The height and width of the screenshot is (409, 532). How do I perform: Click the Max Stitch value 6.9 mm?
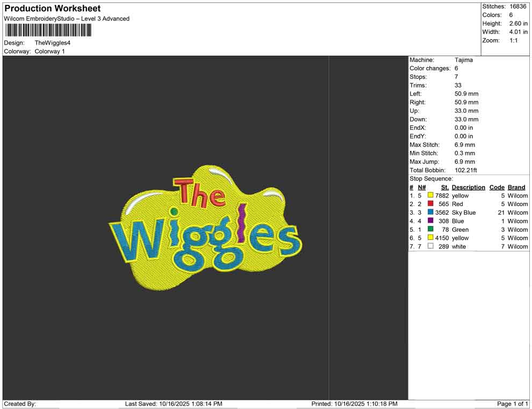465,145
